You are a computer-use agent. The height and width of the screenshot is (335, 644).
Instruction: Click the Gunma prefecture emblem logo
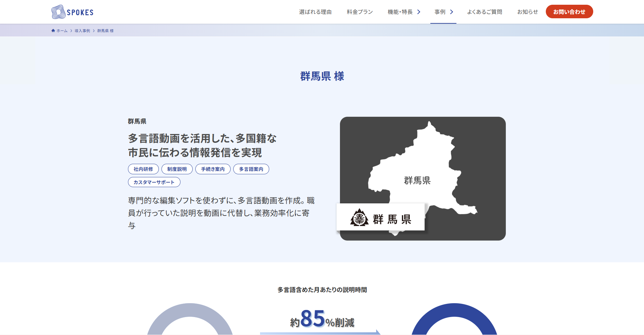coord(359,218)
